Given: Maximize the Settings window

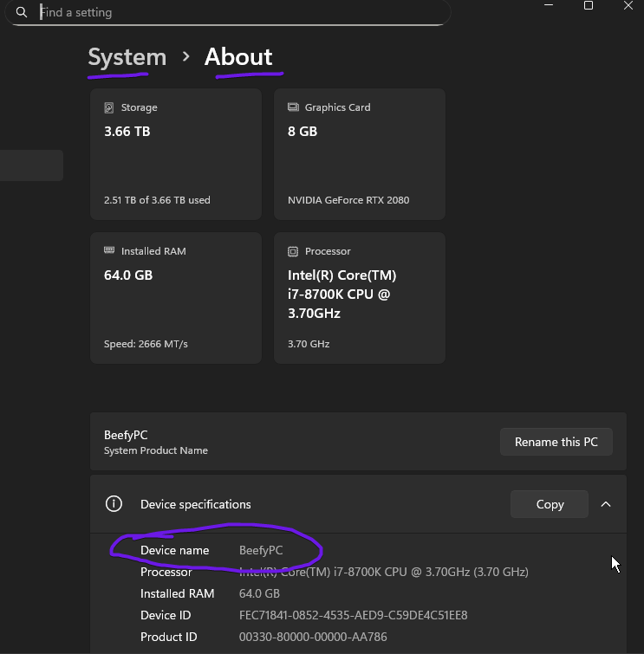Looking at the screenshot, I should coord(589,6).
